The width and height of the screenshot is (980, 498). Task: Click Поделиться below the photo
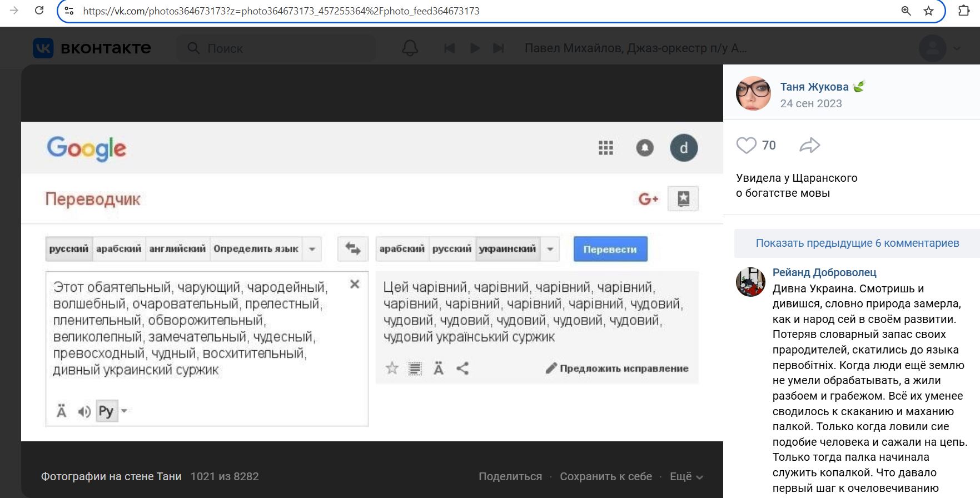click(510, 476)
